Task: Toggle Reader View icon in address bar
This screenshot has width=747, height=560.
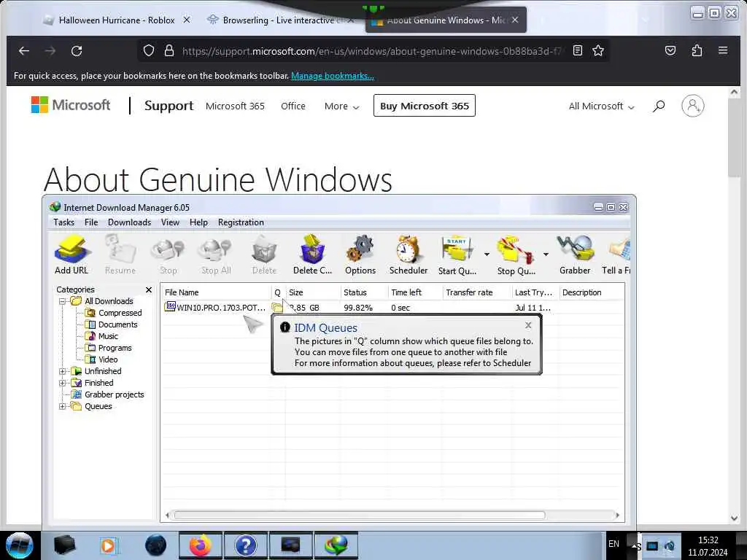Action: point(578,50)
